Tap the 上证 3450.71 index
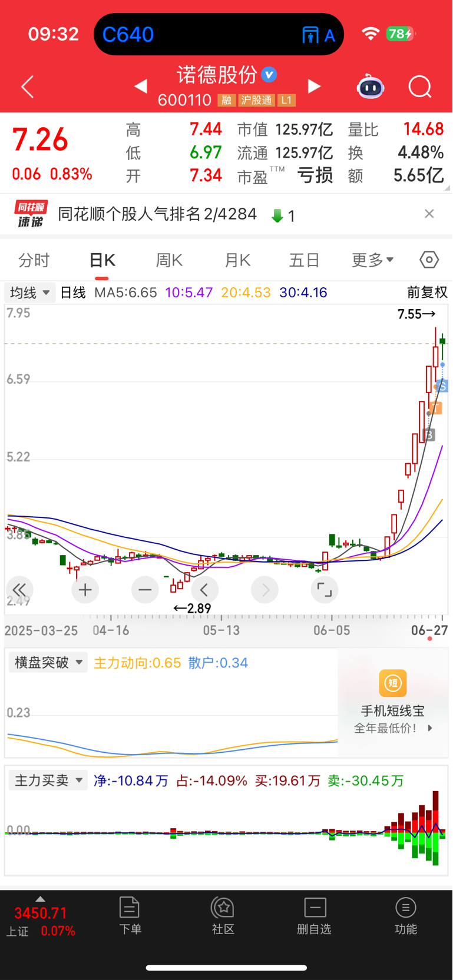The width and height of the screenshot is (453, 980). click(40, 922)
